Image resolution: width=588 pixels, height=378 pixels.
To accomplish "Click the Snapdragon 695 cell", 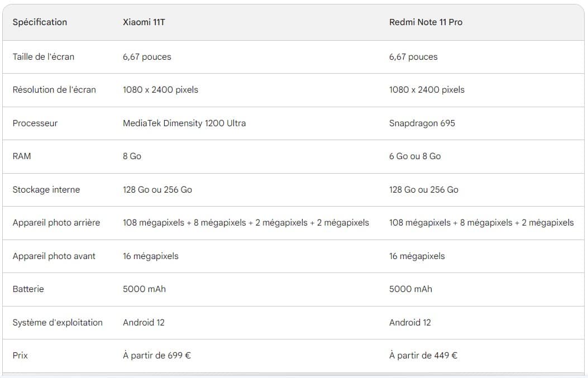I will coord(422,123).
